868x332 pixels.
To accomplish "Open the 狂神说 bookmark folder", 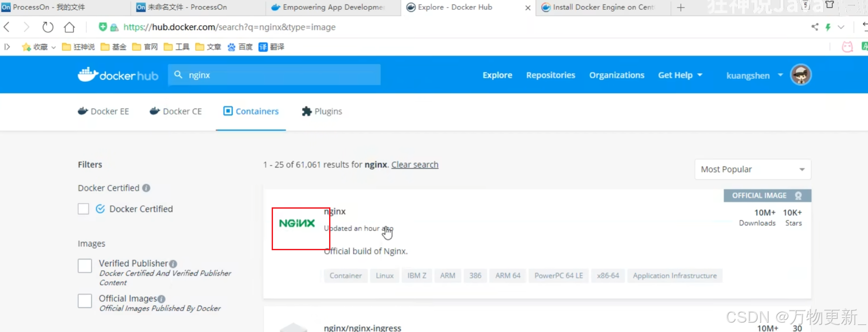I will click(78, 47).
